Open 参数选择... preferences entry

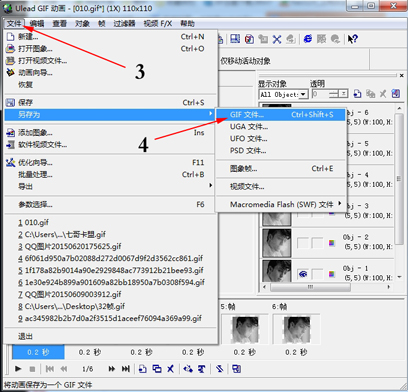[x=111, y=205]
